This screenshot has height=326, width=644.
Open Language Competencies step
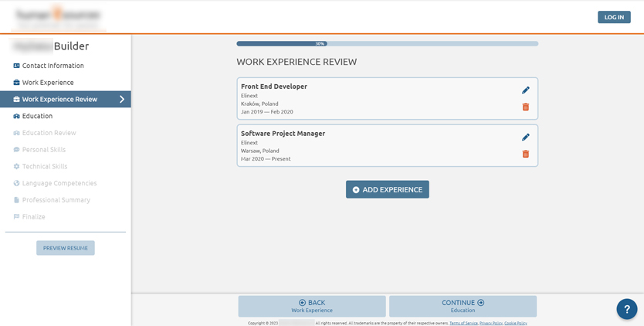[59, 184]
